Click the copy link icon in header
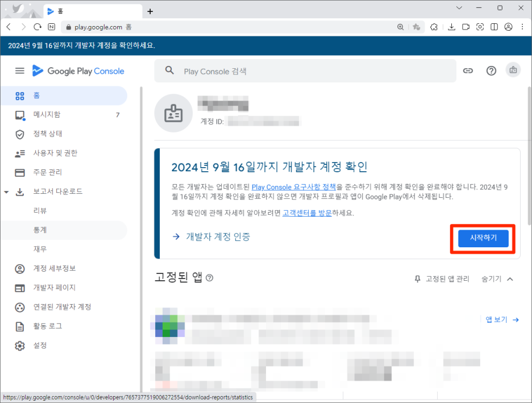The height and width of the screenshot is (403, 532). tap(468, 70)
